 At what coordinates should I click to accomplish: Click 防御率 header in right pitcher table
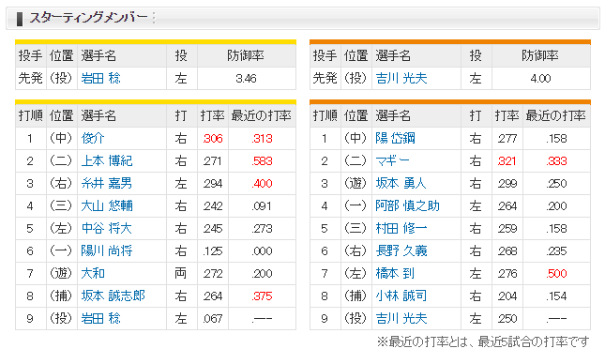pos(540,55)
